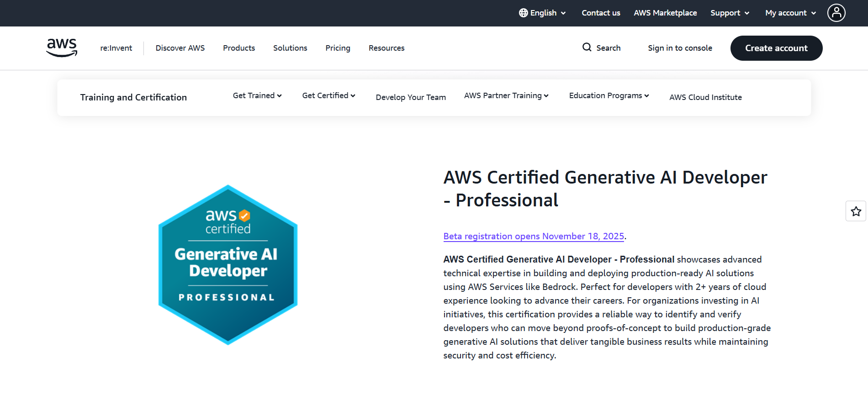Click Sign in to console

click(680, 48)
